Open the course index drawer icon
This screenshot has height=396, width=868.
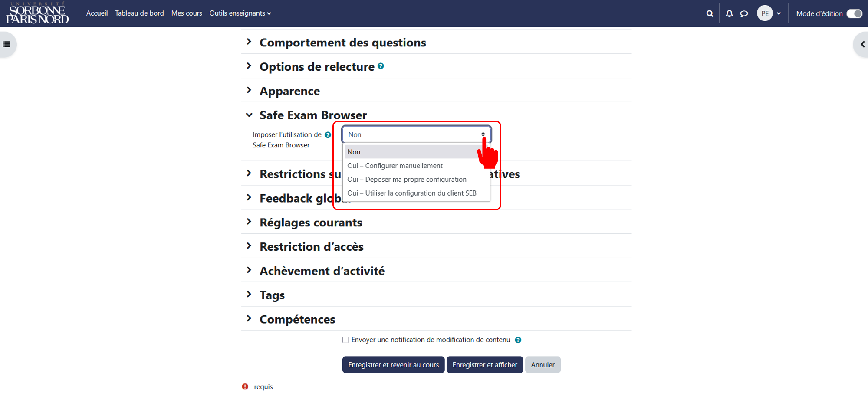[7, 44]
